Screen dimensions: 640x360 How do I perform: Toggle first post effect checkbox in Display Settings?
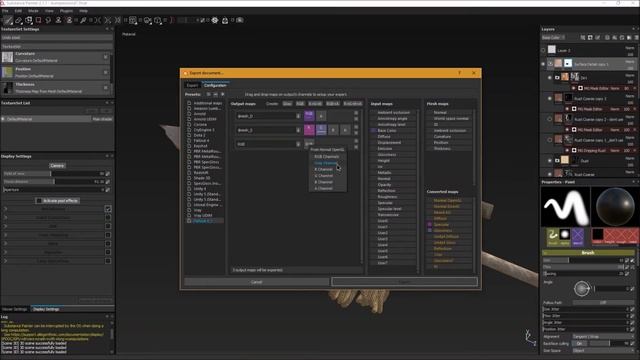pos(108,209)
